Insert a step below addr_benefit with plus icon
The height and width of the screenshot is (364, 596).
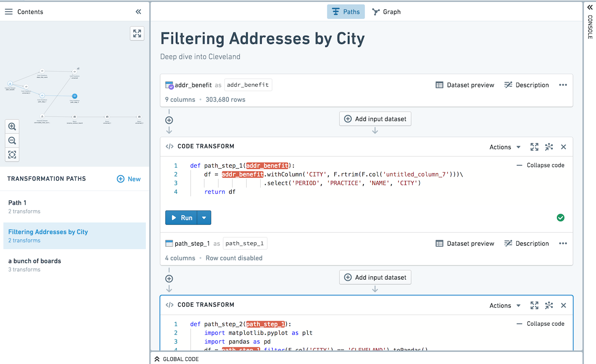(169, 120)
